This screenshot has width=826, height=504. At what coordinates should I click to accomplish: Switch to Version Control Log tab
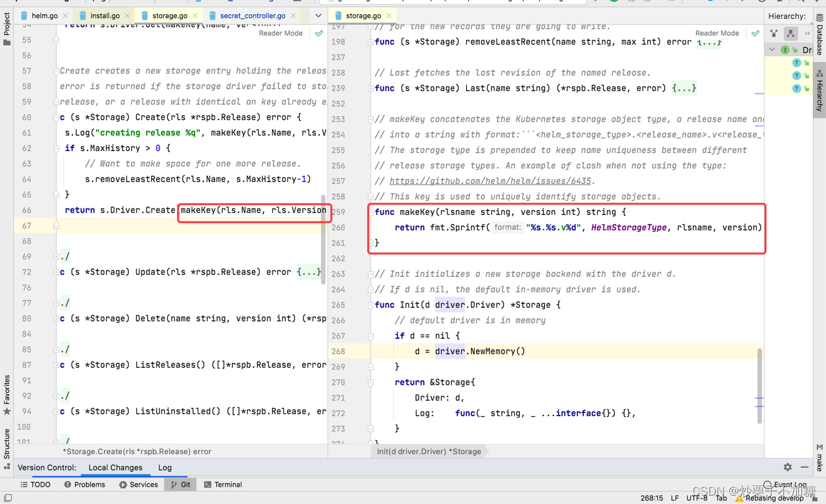click(165, 468)
